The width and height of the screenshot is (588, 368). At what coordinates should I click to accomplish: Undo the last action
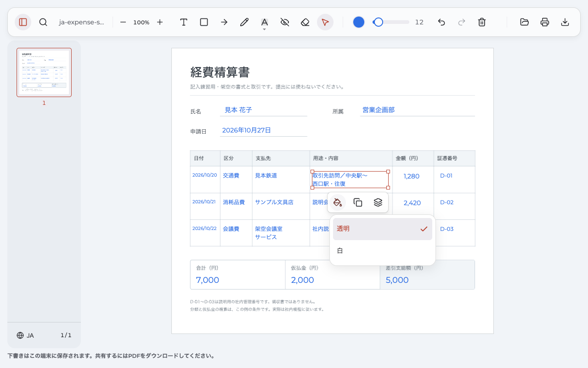441,22
